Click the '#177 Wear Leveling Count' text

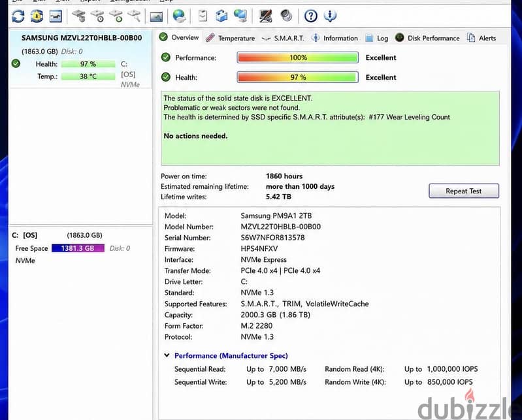pos(409,117)
